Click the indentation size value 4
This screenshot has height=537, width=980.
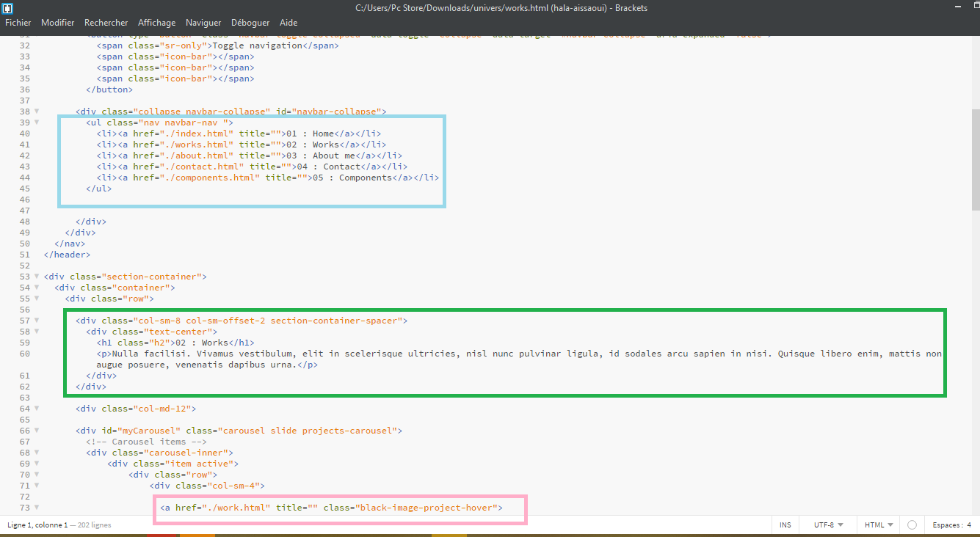pyautogui.click(x=969, y=525)
